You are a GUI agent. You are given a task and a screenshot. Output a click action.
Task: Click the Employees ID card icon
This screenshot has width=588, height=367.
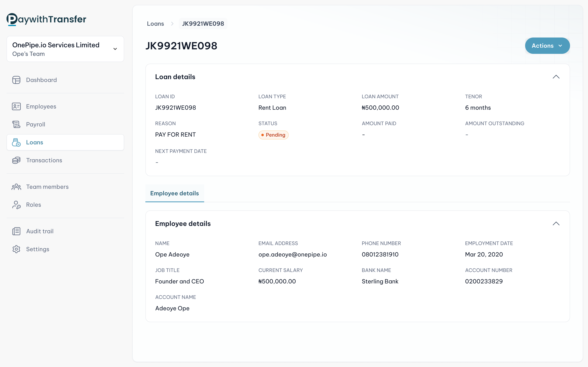[x=16, y=106]
